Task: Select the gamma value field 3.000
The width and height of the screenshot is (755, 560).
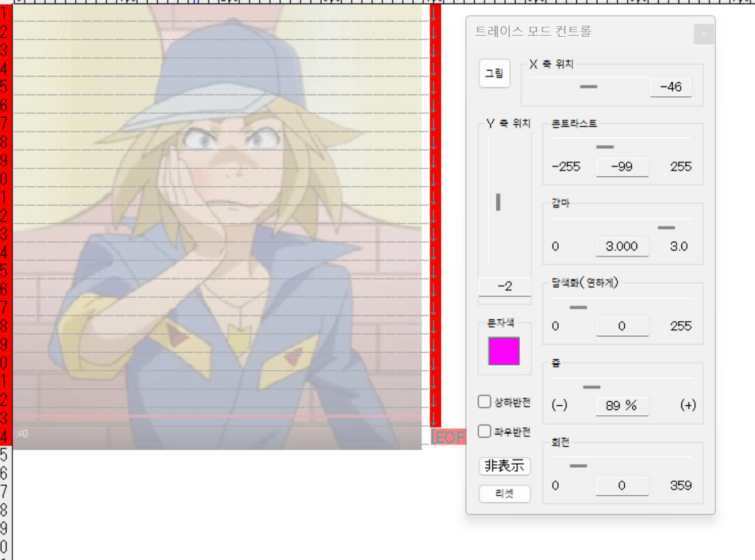Action: point(622,246)
